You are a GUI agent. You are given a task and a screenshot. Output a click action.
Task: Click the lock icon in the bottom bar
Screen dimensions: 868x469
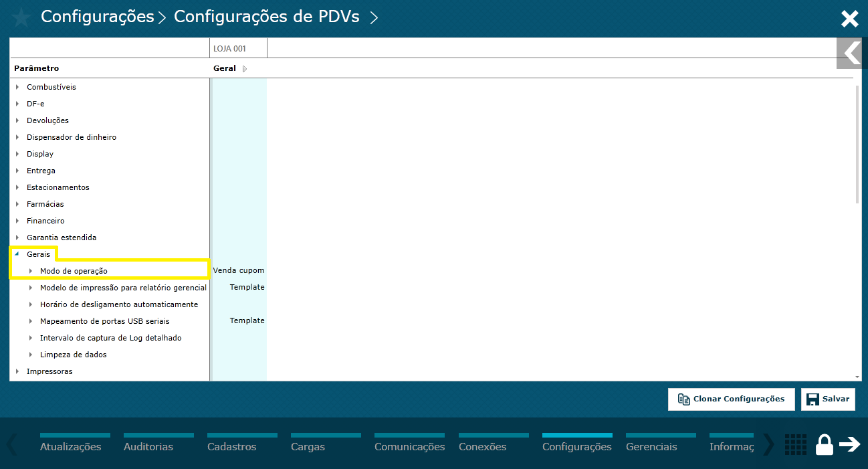[x=824, y=444]
